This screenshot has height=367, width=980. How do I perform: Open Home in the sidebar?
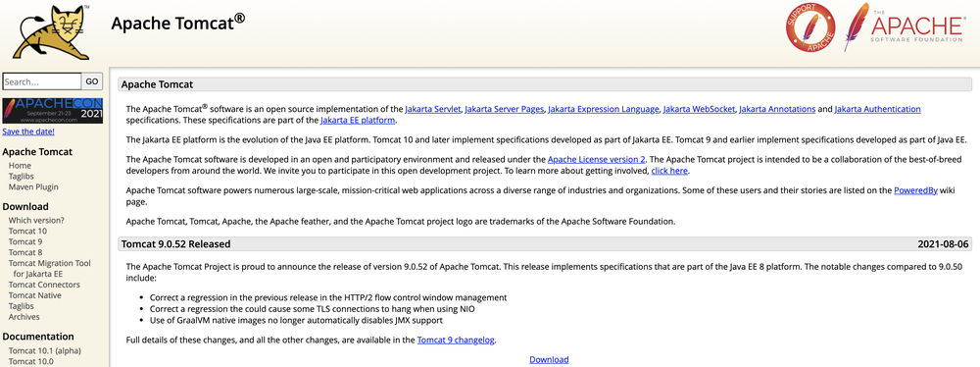[x=20, y=165]
